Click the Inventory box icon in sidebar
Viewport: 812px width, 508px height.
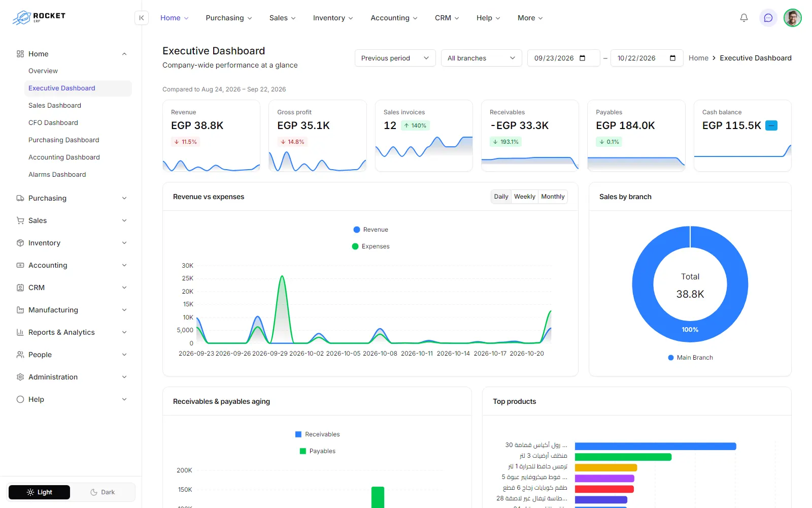20,243
